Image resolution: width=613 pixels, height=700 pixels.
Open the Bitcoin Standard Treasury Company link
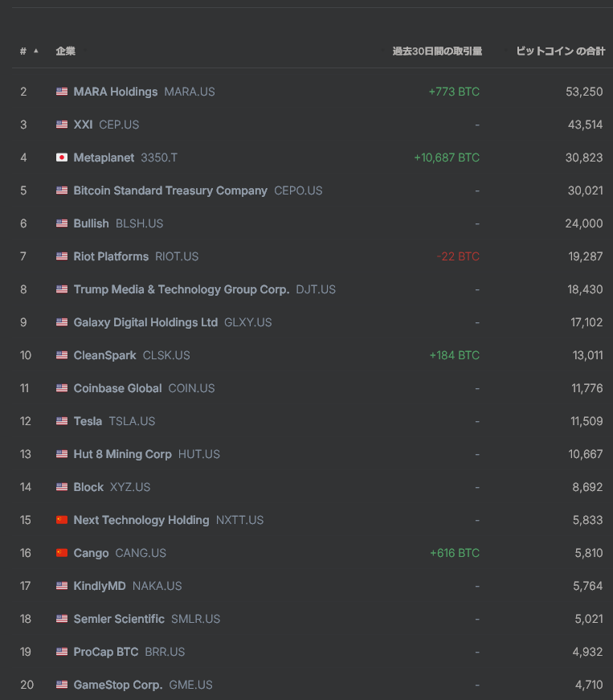click(170, 190)
